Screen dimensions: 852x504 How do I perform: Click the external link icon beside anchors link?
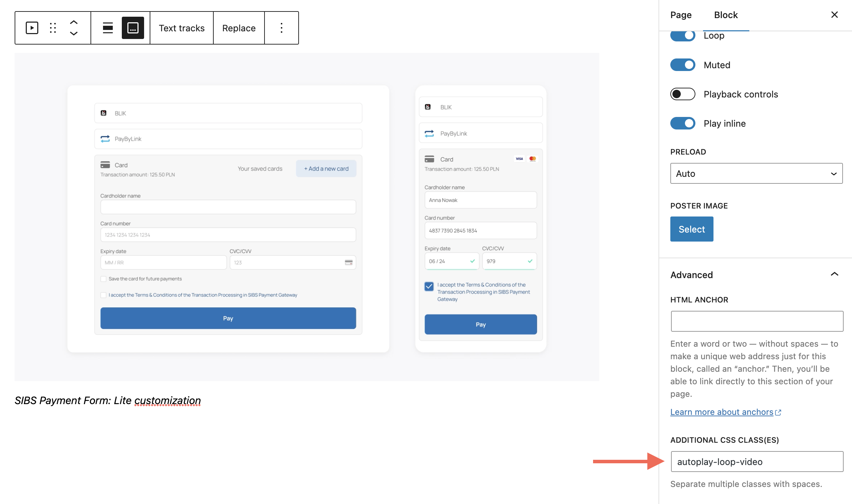tap(779, 412)
